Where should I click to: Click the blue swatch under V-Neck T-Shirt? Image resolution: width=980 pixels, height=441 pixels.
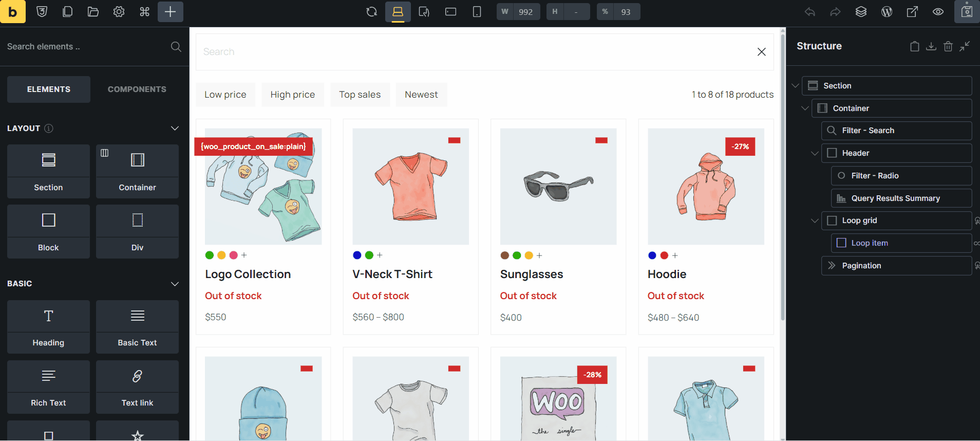pos(357,255)
